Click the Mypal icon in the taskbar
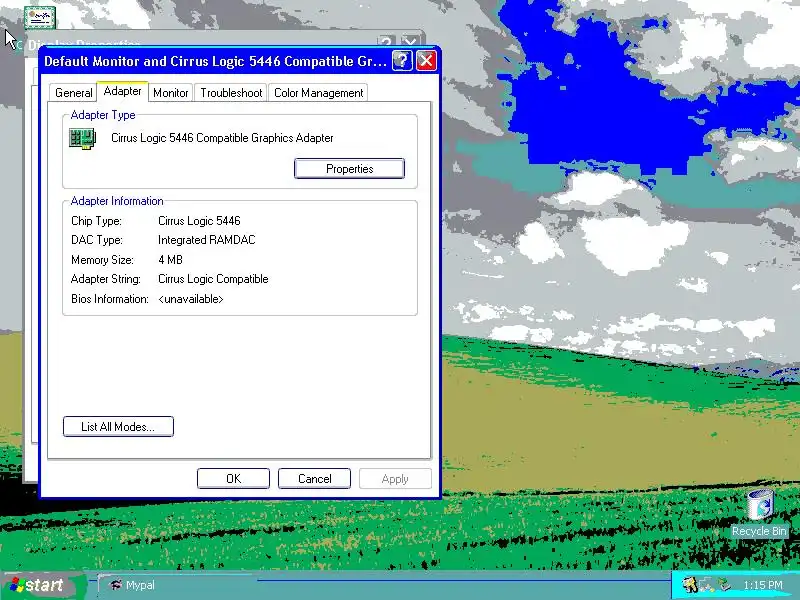Viewport: 800px width, 600px height. tap(116, 585)
